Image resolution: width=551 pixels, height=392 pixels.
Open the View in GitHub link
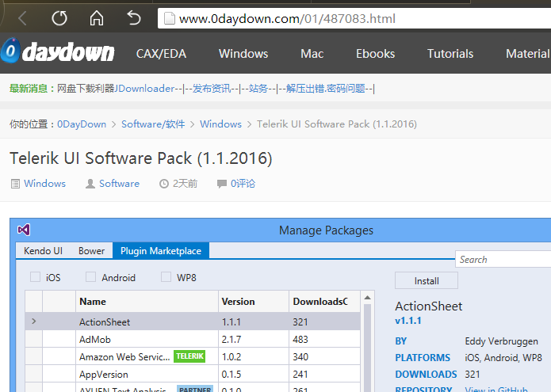[x=496, y=389]
